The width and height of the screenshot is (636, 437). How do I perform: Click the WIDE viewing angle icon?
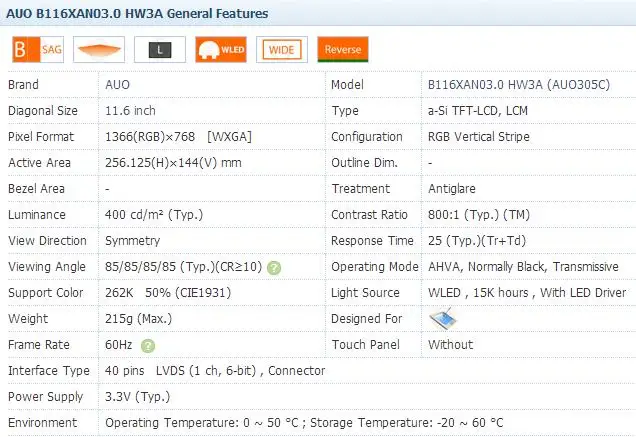click(282, 50)
